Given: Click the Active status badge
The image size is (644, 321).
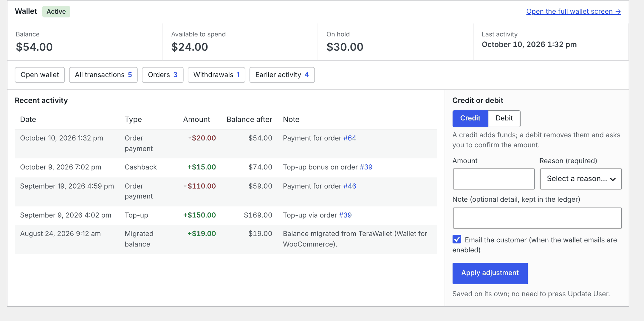Looking at the screenshot, I should pos(56,12).
